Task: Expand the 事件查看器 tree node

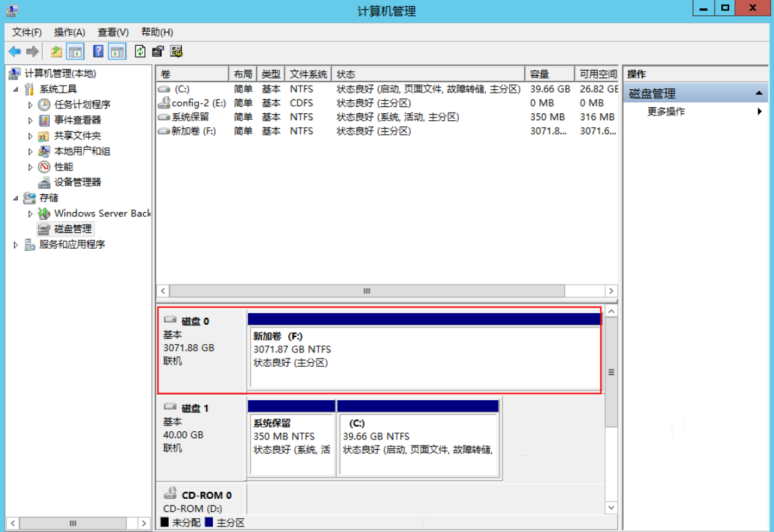Action: (x=30, y=120)
